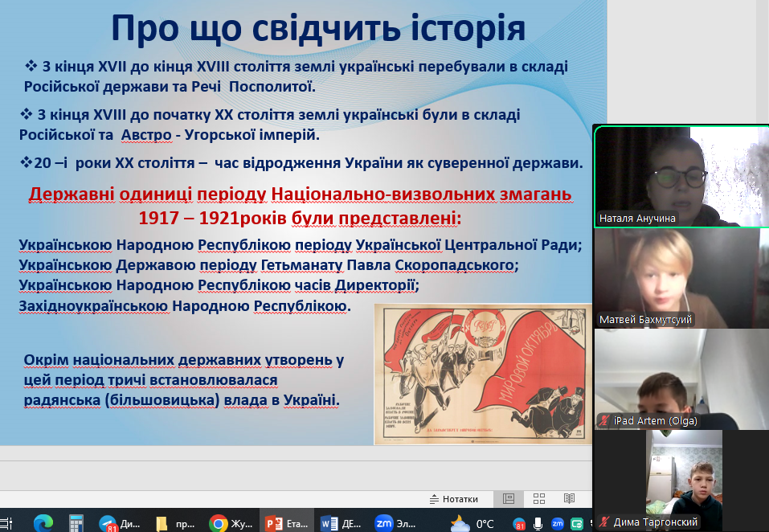Click the revolutionary poster image on slide
Viewport: 769px width, 532px height.
coord(483,374)
